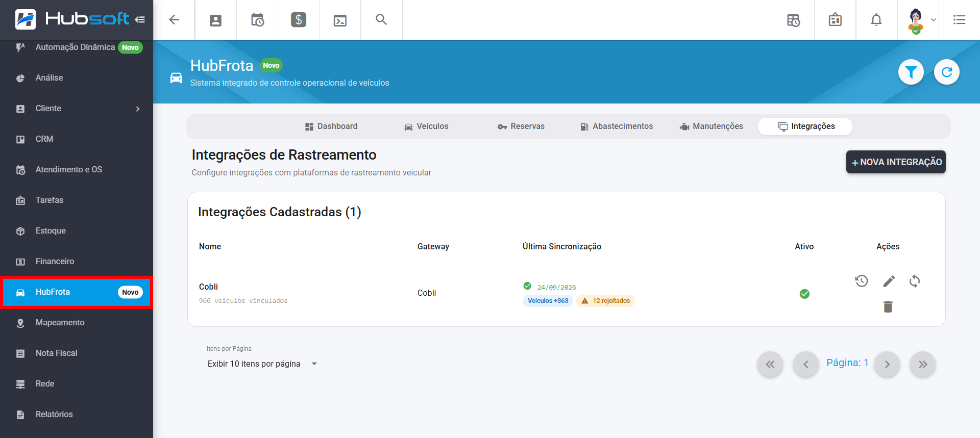The width and height of the screenshot is (980, 438).
Task: Open Atendimento e OS in the sidebar
Action: point(77,170)
